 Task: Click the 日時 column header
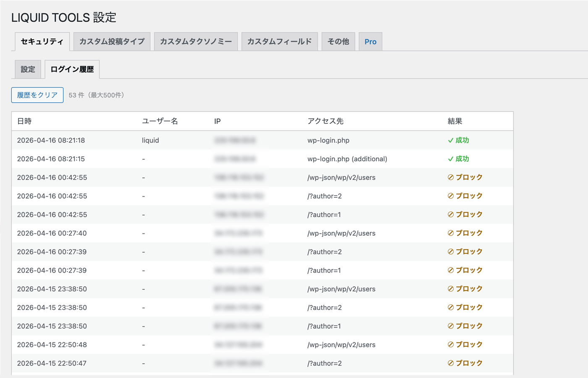tap(24, 121)
